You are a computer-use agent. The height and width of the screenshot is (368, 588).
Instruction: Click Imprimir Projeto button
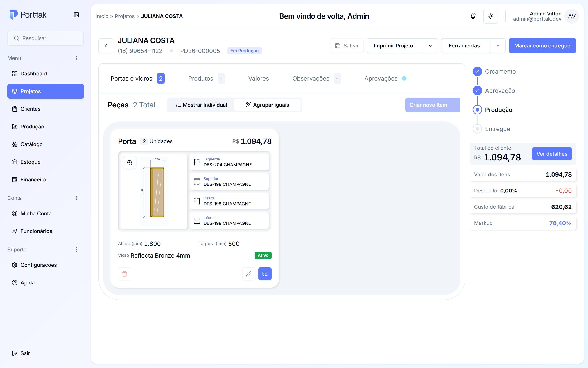tap(395, 45)
